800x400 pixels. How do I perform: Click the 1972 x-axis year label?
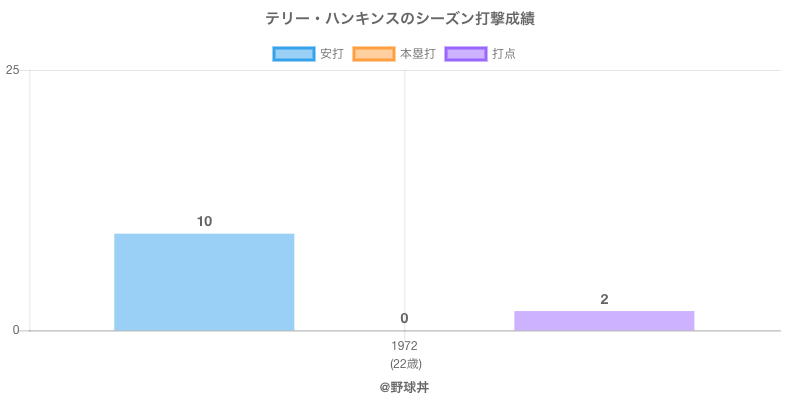tap(405, 346)
